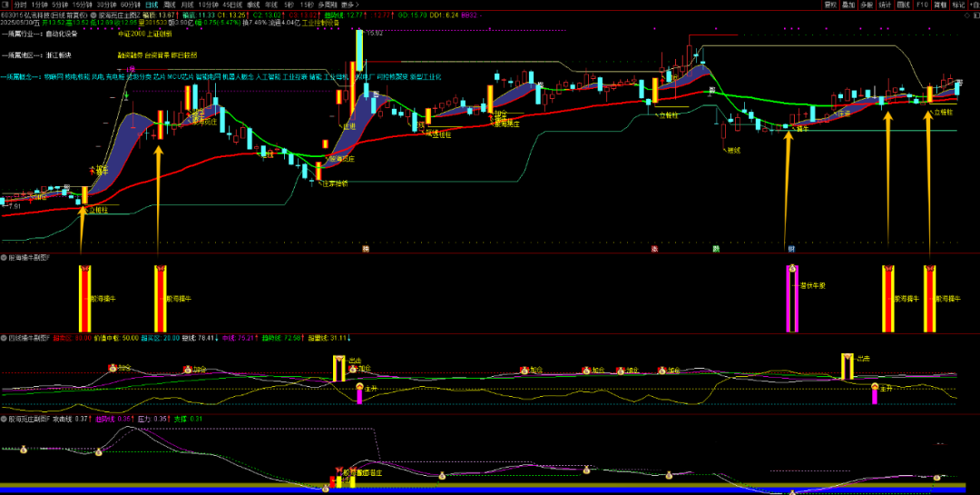Click circle icon beside first sub-chart title
The image size is (980, 495).
point(4,257)
